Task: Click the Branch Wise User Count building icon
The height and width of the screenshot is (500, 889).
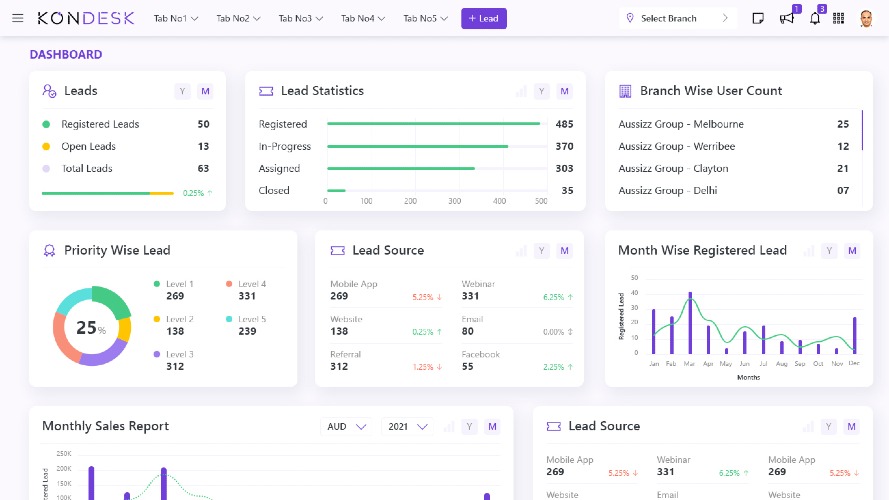Action: pyautogui.click(x=625, y=91)
